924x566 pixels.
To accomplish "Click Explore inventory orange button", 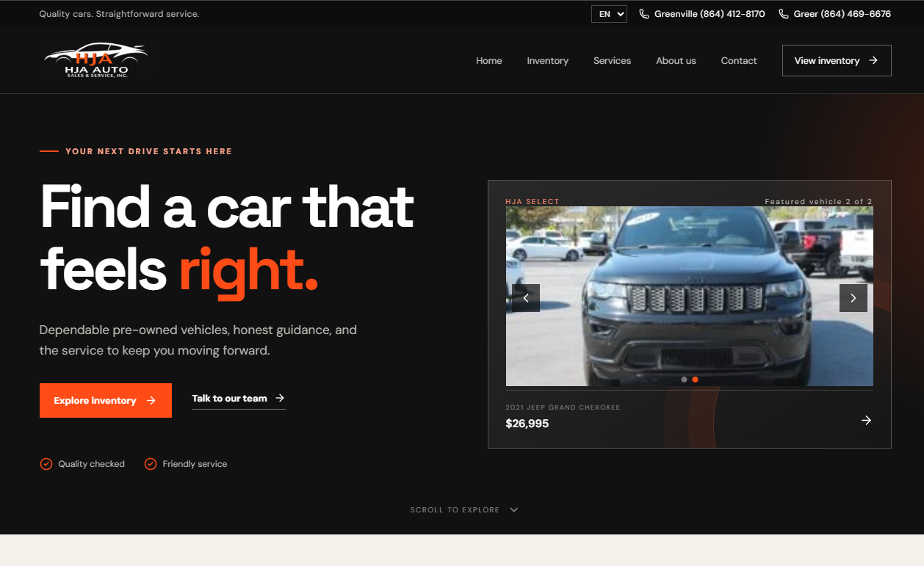I will (x=106, y=401).
